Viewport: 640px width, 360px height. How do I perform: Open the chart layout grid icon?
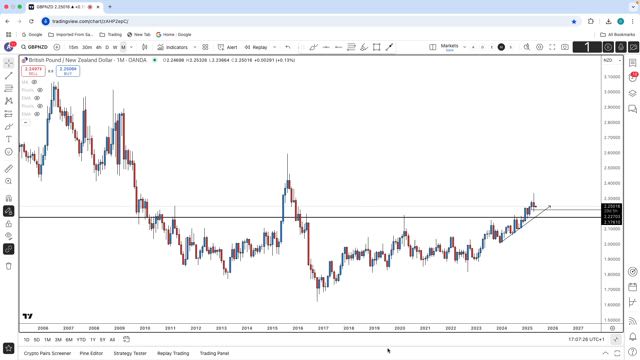(205, 47)
